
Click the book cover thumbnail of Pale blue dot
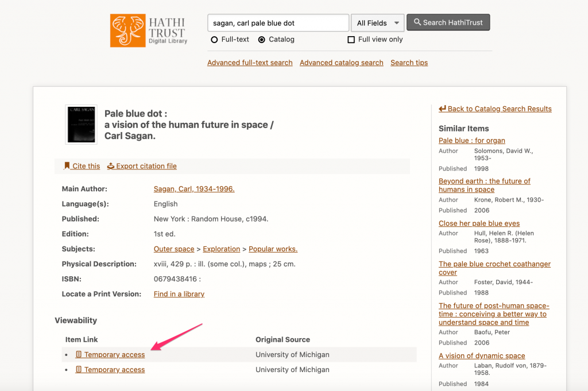82,125
